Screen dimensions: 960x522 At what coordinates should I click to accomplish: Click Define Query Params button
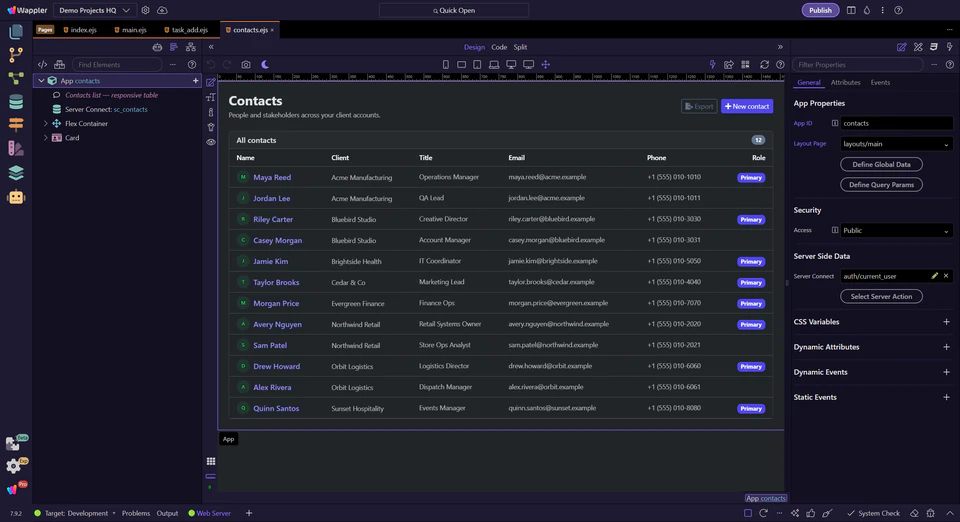(x=881, y=185)
